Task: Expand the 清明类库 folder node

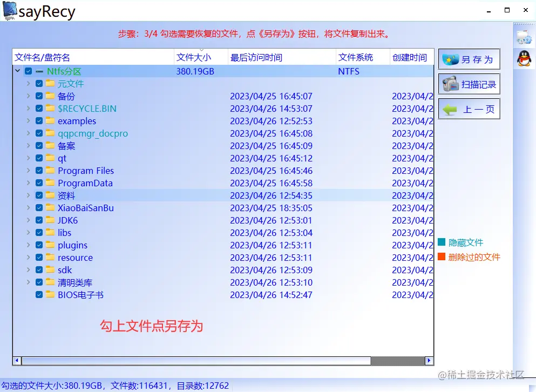Action: tap(29, 282)
